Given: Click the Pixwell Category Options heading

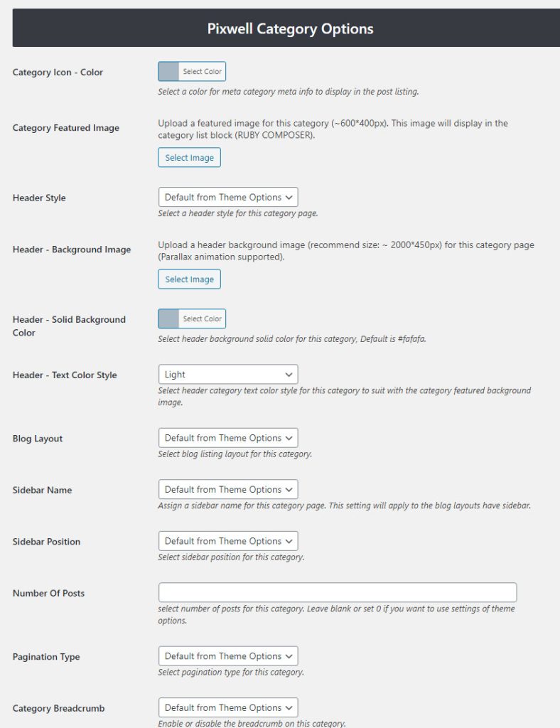Looking at the screenshot, I should point(290,28).
